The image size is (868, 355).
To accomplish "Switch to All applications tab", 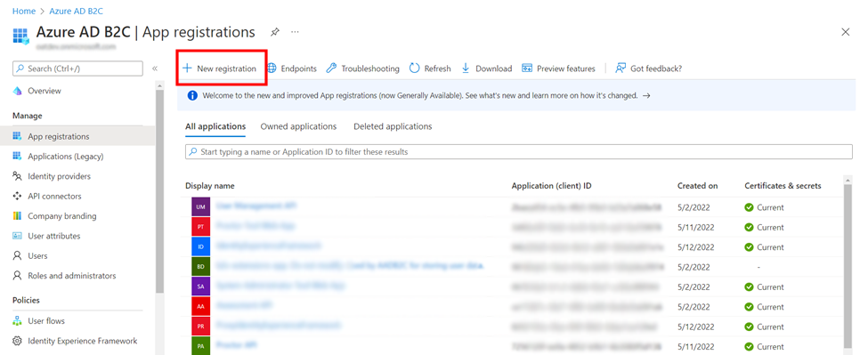I will [x=215, y=126].
